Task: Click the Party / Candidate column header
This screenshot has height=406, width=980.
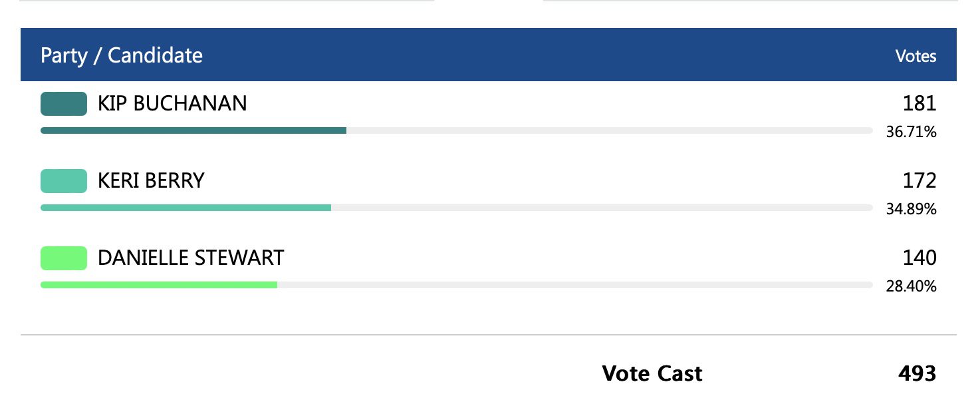Action: point(122,55)
